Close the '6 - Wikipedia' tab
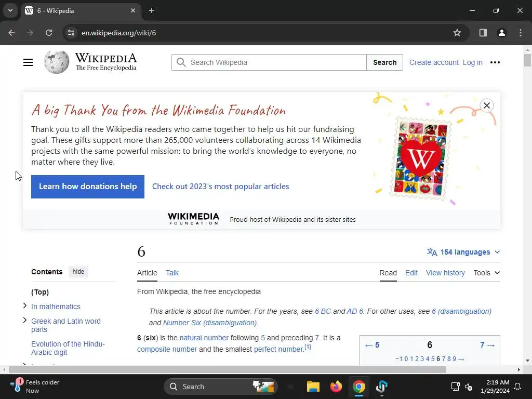This screenshot has height=399, width=532. (133, 10)
